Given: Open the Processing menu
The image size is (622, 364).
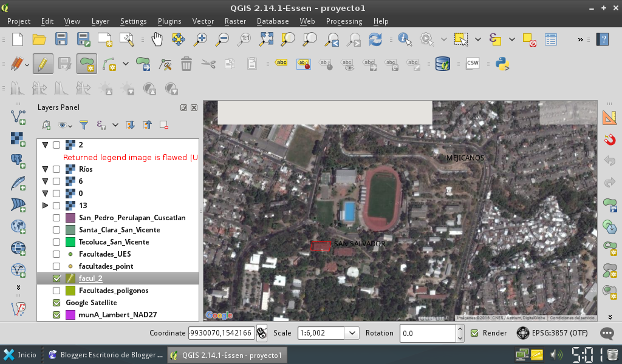Looking at the screenshot, I should [x=344, y=21].
